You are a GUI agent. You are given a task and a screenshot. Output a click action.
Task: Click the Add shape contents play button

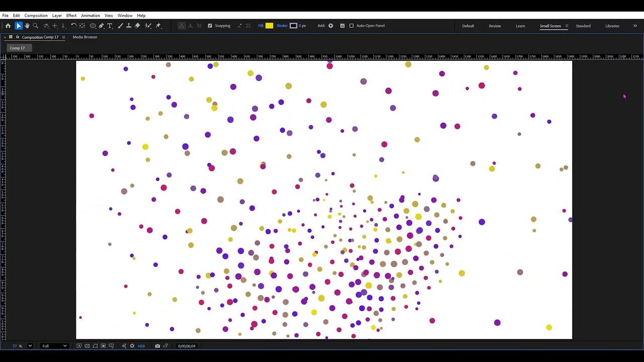coord(331,26)
